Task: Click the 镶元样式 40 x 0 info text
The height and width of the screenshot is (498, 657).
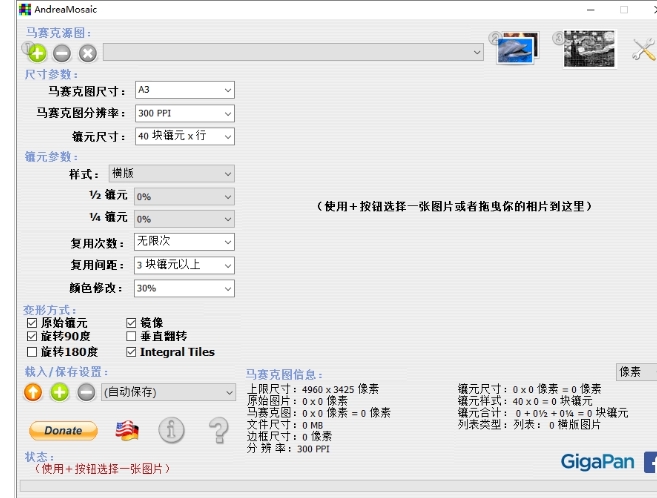Action: 525,401
